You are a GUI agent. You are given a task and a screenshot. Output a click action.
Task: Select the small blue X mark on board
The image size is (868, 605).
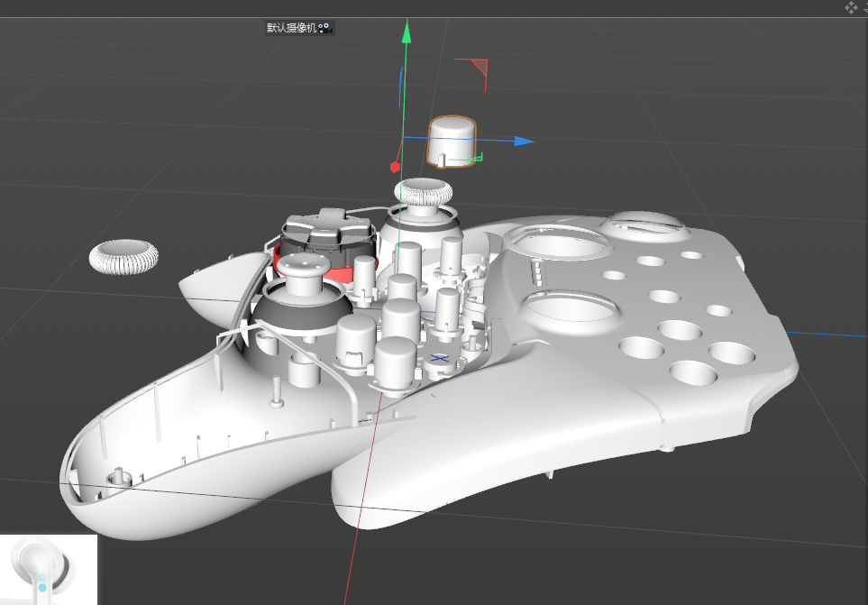pyautogui.click(x=440, y=359)
